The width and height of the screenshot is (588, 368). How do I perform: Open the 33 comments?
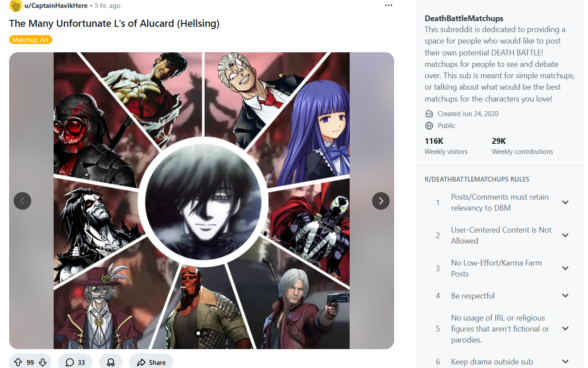point(75,362)
